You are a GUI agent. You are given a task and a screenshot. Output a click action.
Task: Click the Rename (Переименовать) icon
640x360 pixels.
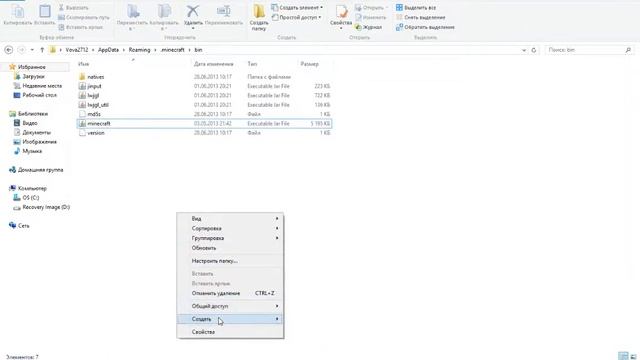224,11
